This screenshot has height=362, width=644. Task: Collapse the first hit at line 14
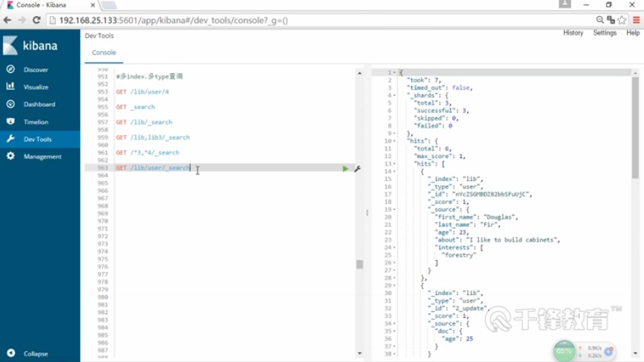pos(394,171)
